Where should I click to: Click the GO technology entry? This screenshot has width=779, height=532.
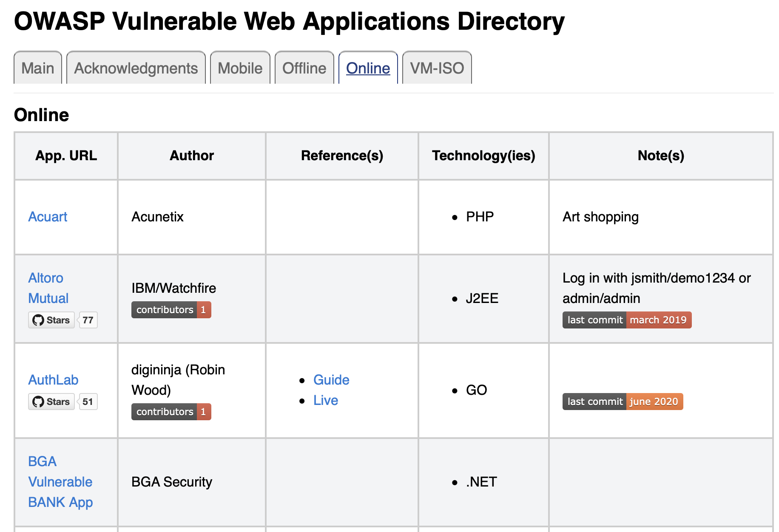477,390
